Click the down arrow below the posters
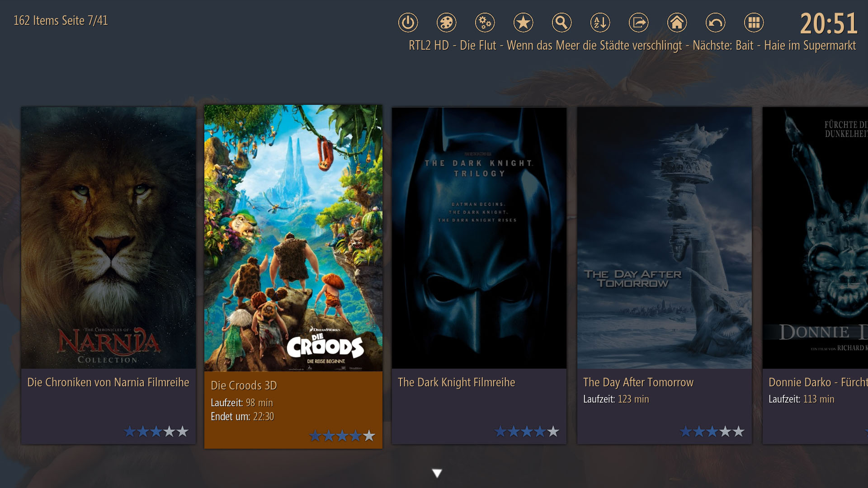868x488 pixels. click(x=437, y=473)
